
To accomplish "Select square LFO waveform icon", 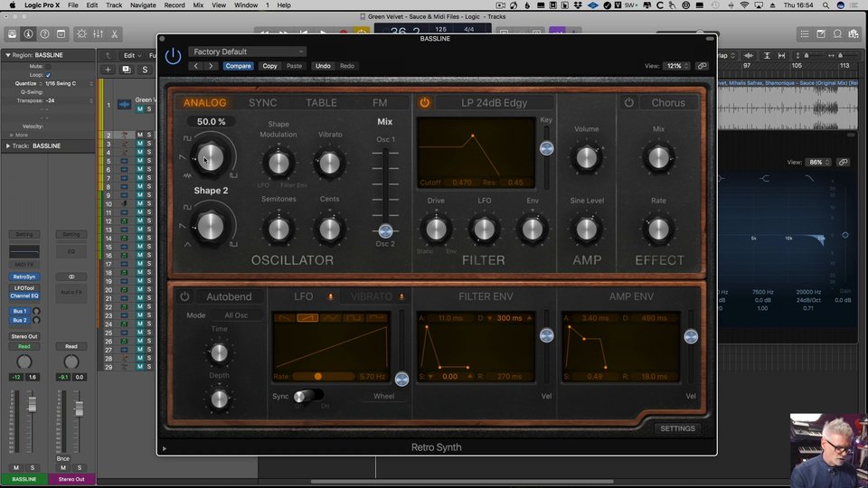I will (x=354, y=317).
